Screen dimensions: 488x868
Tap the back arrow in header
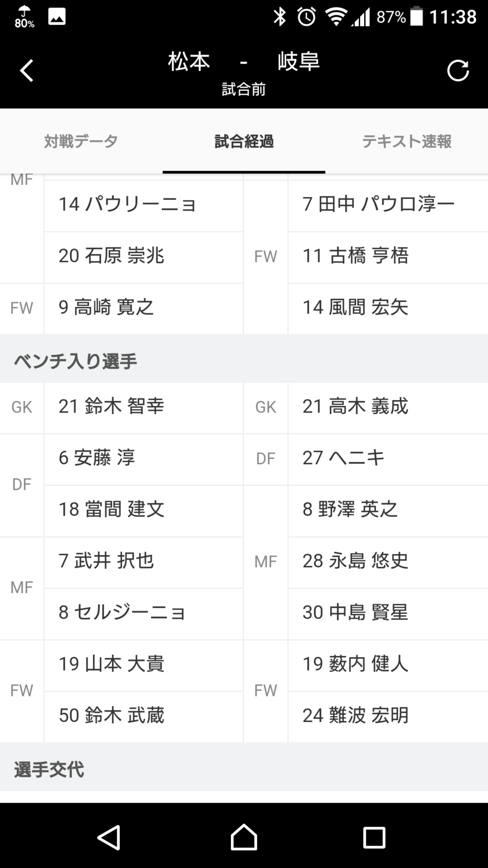pos(26,71)
